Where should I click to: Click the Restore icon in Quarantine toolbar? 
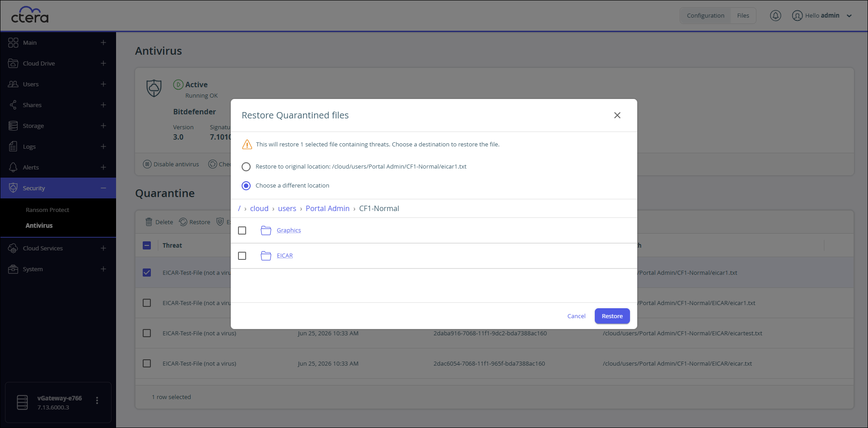pos(183,222)
